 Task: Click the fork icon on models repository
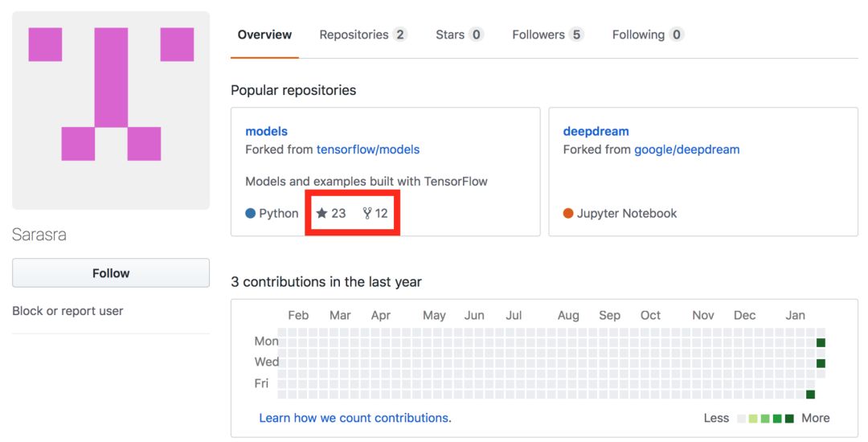click(x=367, y=214)
